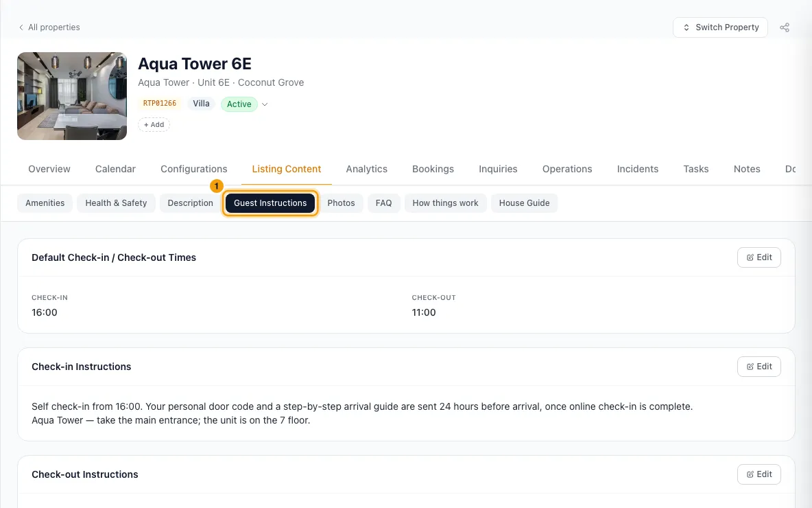Switch to the Inquiries tab
The height and width of the screenshot is (508, 812).
pos(498,169)
